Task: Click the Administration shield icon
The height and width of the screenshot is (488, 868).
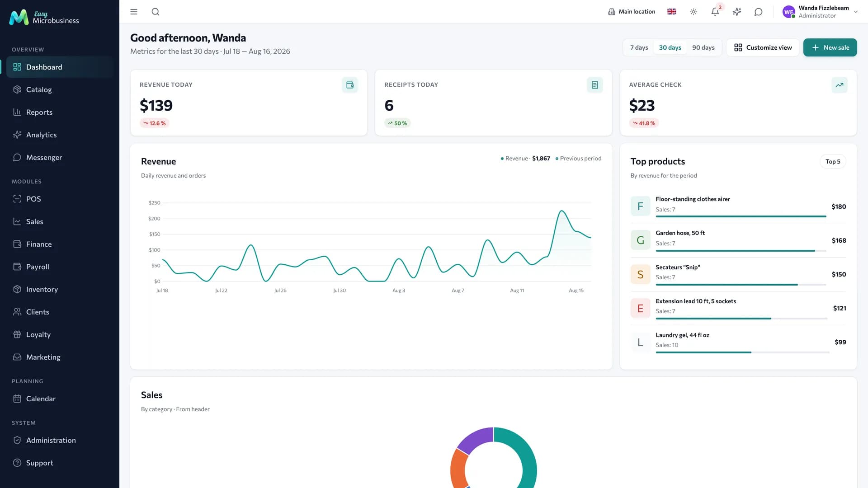Action: point(17,440)
